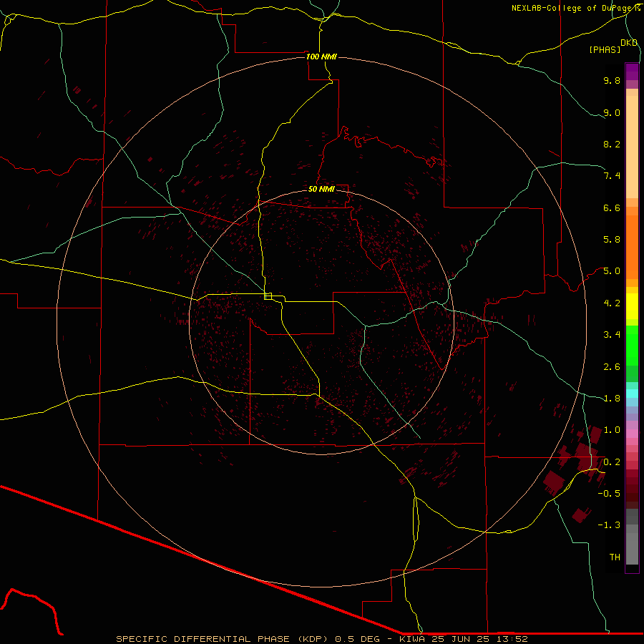Click the KIWA 25 JUN 25 13:52 timestamp
The height and width of the screenshot is (644, 644).
tap(464, 639)
